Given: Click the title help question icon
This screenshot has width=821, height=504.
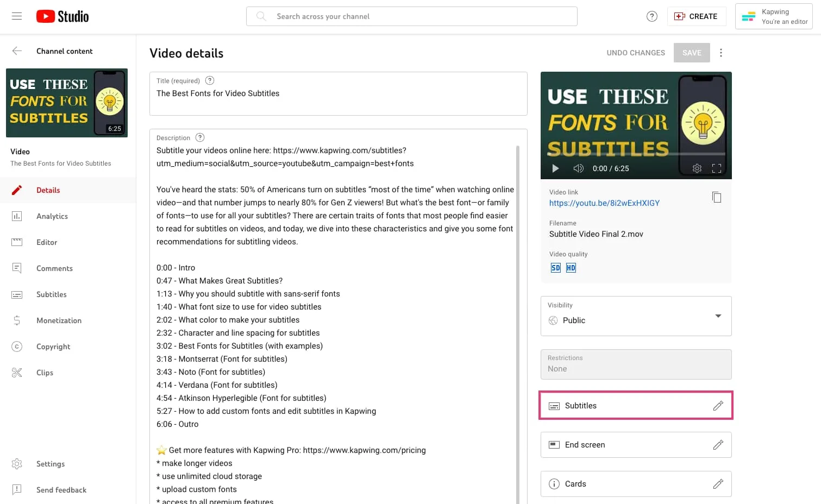Looking at the screenshot, I should tap(210, 80).
